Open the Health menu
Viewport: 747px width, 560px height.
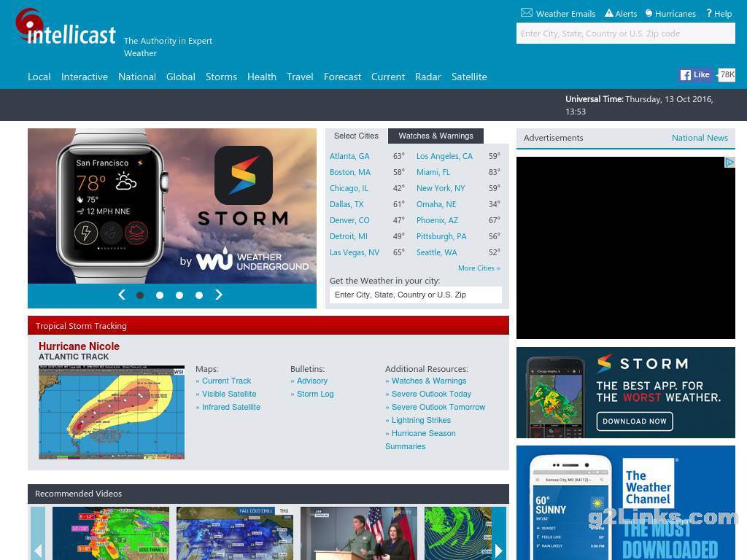(262, 77)
